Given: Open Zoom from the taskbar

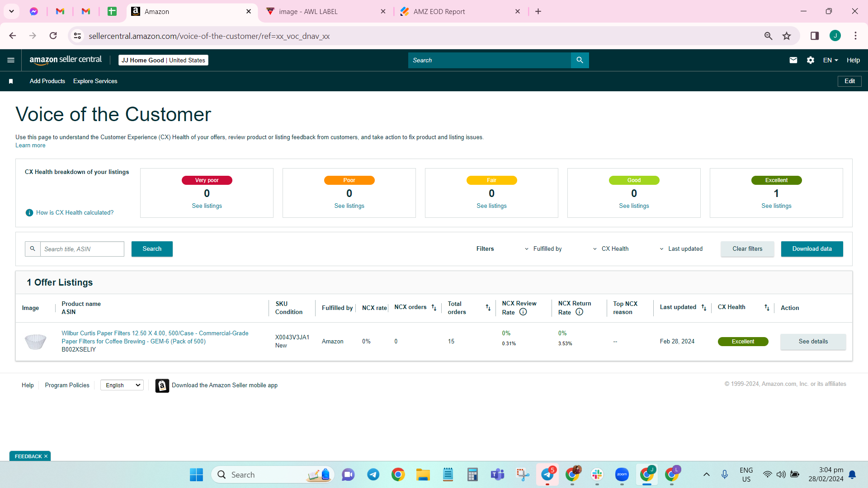Looking at the screenshot, I should coord(622,474).
